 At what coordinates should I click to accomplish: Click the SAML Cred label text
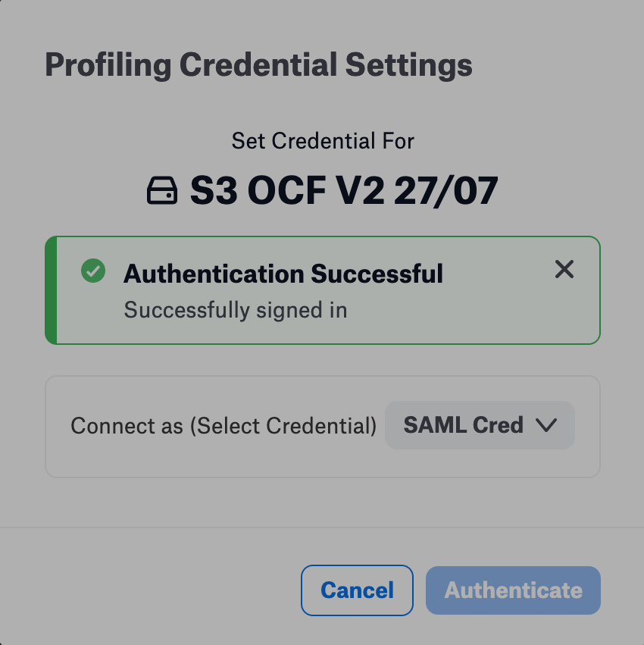coord(463,425)
